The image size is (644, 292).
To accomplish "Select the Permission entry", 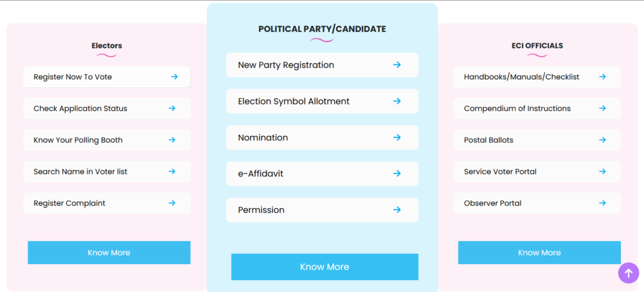I will coord(322,210).
